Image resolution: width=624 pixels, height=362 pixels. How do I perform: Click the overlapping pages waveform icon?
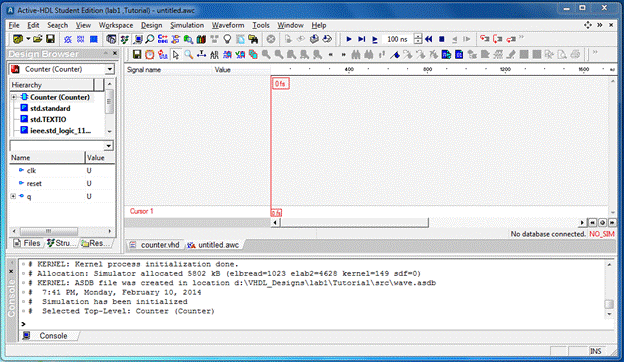pyautogui.click(x=253, y=54)
